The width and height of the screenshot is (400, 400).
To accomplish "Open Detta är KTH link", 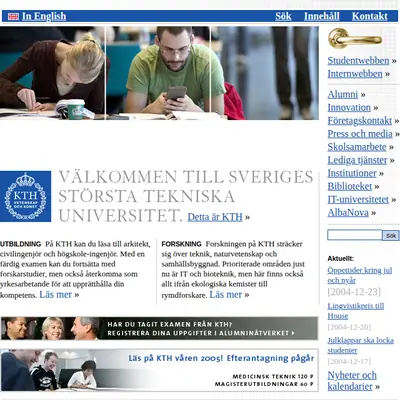I will [215, 217].
